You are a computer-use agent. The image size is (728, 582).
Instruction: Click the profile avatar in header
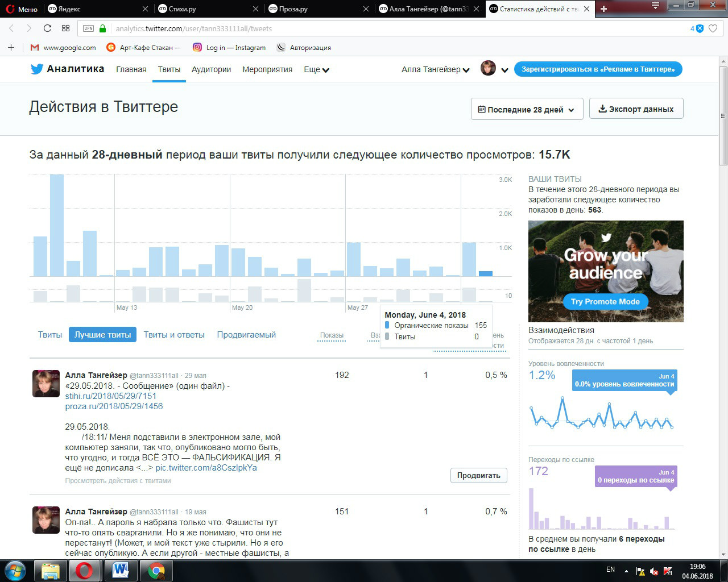click(x=488, y=68)
